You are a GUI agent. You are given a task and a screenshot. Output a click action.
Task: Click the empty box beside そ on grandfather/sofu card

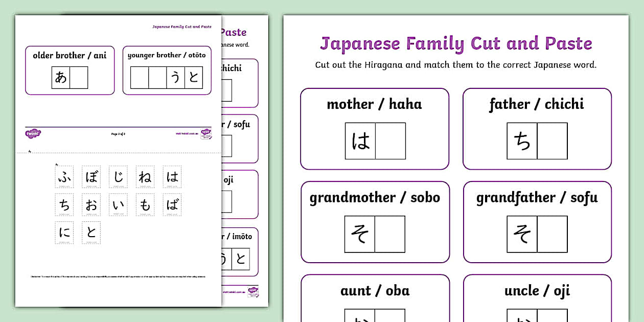click(552, 235)
